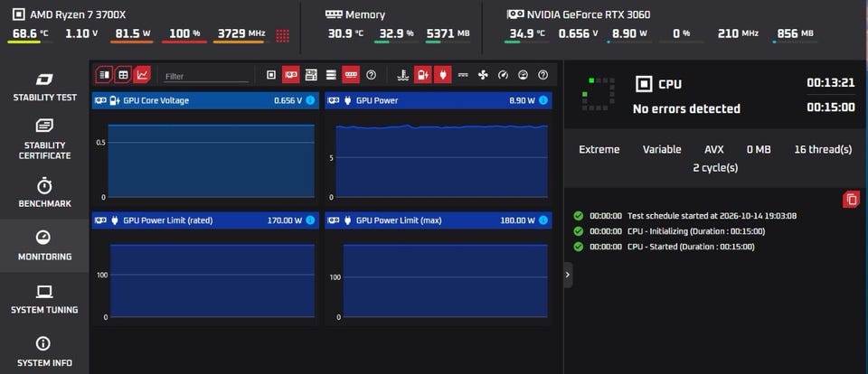Click the CPU frequency 3729 MHz readout

[241, 33]
